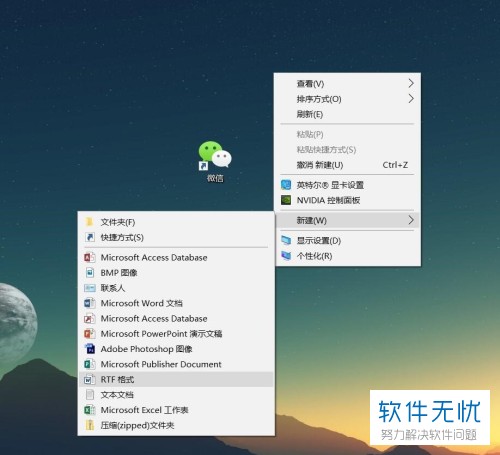Image resolution: width=500 pixels, height=455 pixels.
Task: Click the NVIDIA control panel icon
Action: coord(286,200)
